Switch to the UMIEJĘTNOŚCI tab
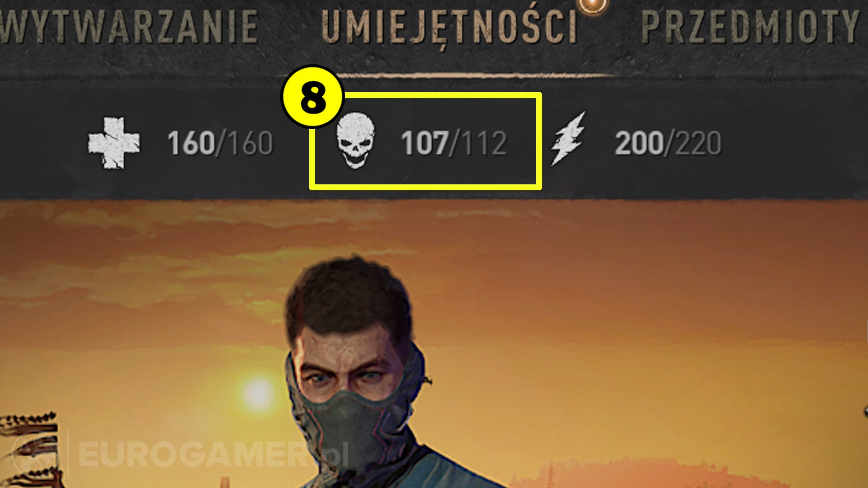Viewport: 868px width, 488px height. pos(449,27)
